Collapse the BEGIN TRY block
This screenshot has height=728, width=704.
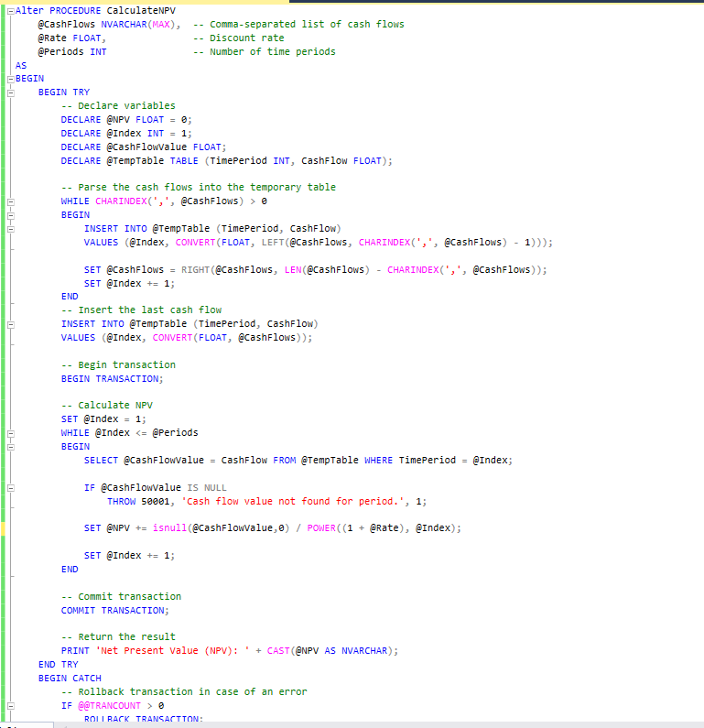(x=11, y=92)
